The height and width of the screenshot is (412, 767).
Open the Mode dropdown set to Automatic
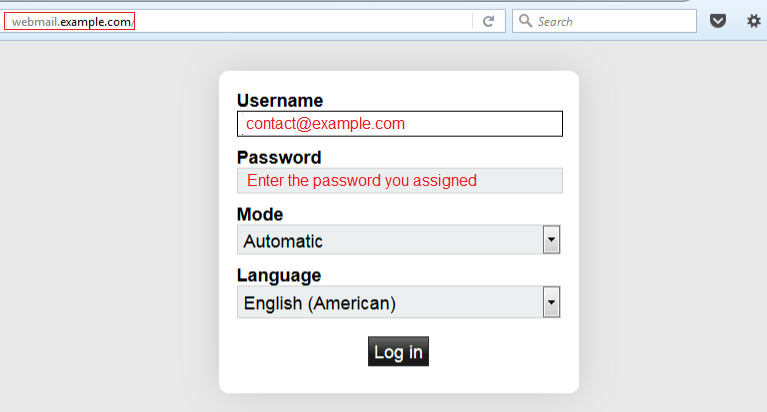click(x=399, y=240)
